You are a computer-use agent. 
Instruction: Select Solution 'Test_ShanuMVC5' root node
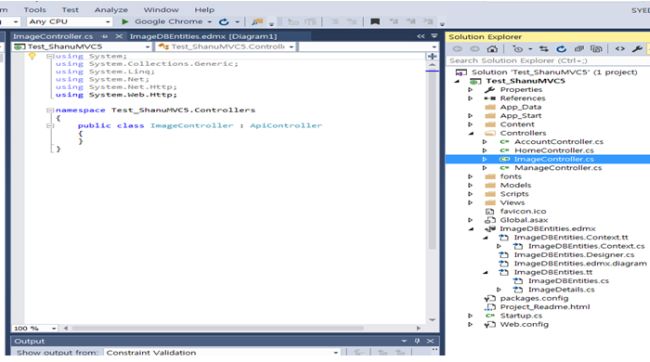coord(554,72)
